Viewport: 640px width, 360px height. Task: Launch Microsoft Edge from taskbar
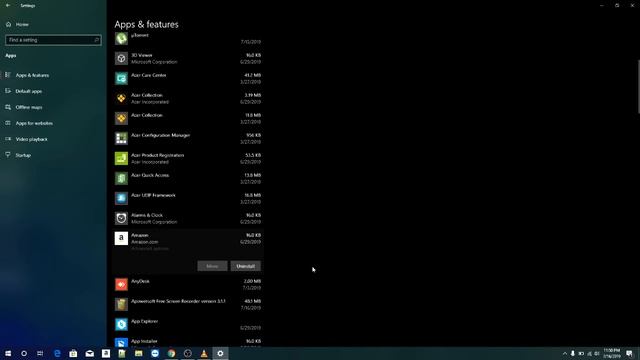point(57,353)
